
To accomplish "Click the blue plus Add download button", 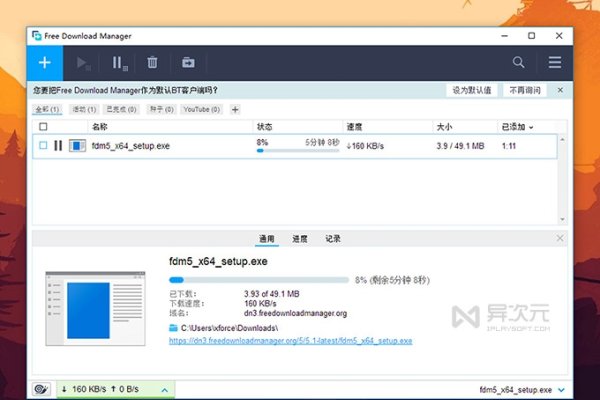I will click(x=45, y=62).
